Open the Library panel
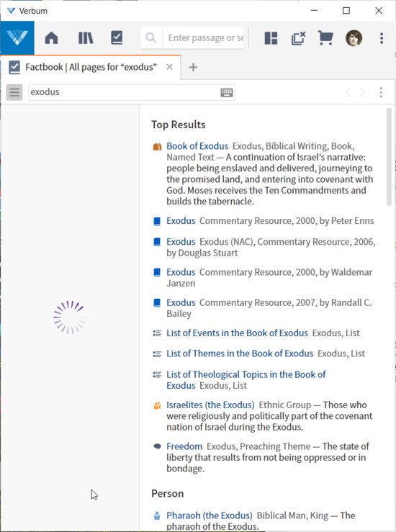This screenshot has width=396, height=532. [x=86, y=37]
